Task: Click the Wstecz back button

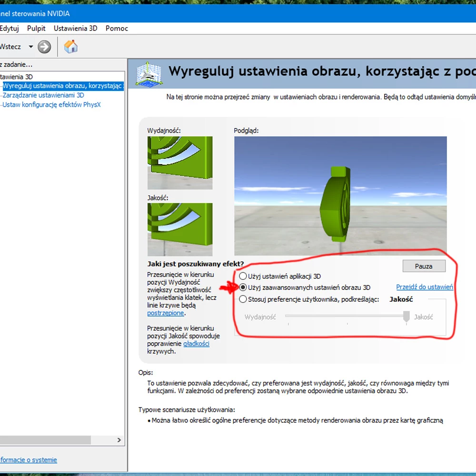Action: point(10,47)
